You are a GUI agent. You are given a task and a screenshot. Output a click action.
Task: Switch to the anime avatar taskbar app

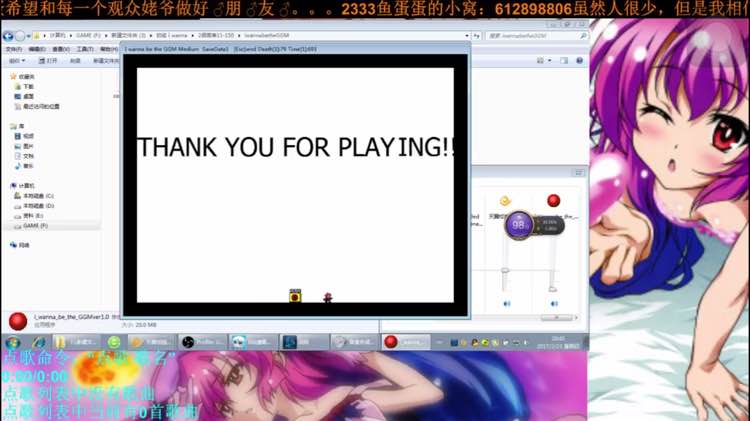(253, 342)
